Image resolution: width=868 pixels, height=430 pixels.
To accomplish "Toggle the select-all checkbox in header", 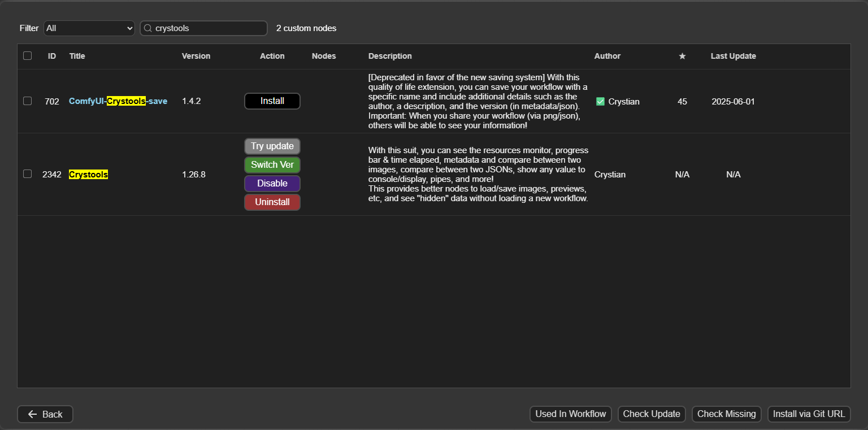I will (27, 56).
